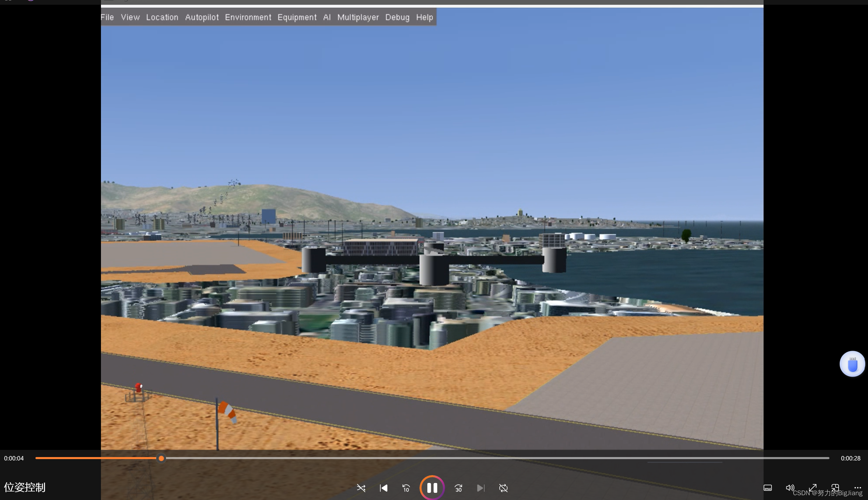Screen dimensions: 868x500
Task: Pause the video playback
Action: pyautogui.click(x=432, y=488)
